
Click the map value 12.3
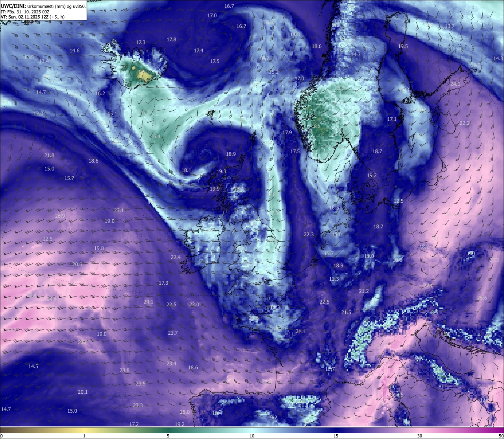coord(334,279)
